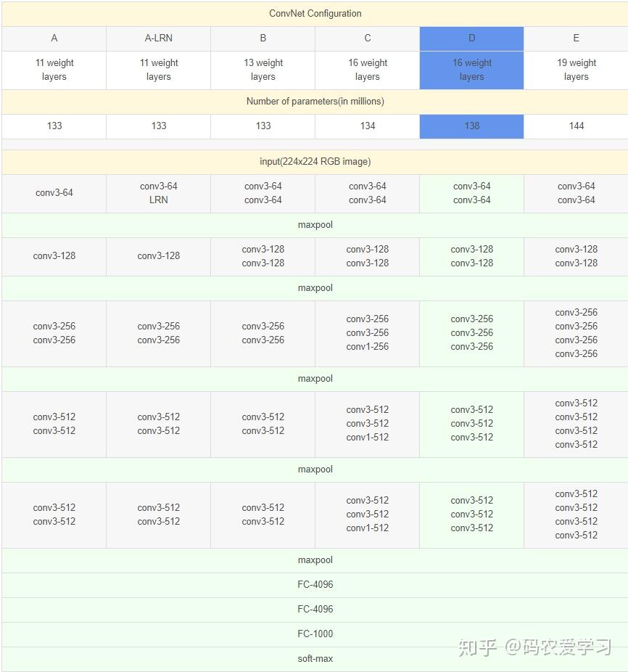Click the 'conv3-64 LRN' cell under A-LRN
This screenshot has height=672, width=628.
pos(158,193)
